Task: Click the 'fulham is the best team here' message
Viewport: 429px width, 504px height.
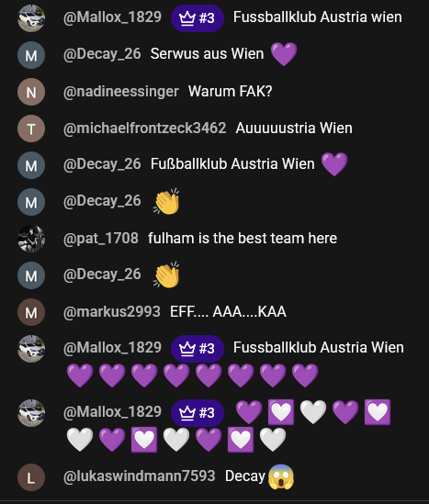Action: (x=243, y=239)
